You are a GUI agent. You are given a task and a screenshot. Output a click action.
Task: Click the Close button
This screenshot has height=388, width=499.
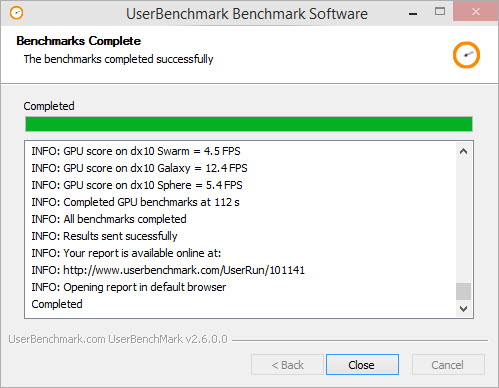[362, 365]
